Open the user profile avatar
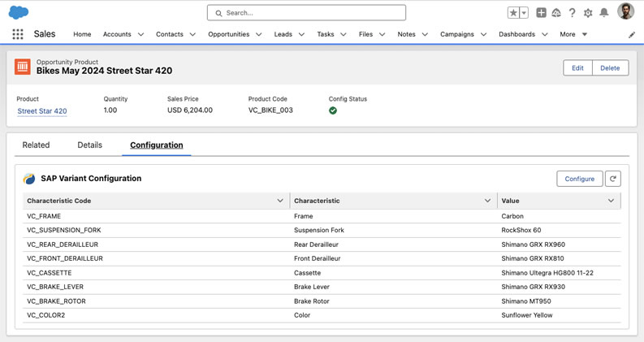 (625, 11)
